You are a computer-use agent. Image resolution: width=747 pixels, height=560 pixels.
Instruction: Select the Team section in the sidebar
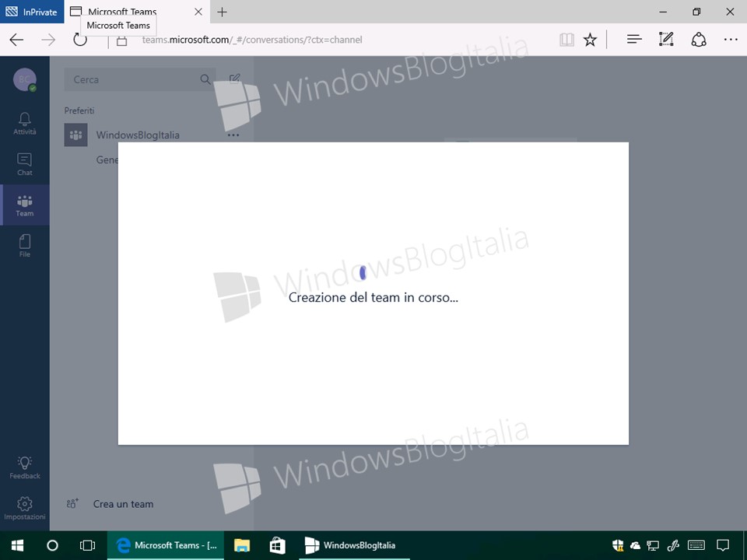click(x=25, y=205)
